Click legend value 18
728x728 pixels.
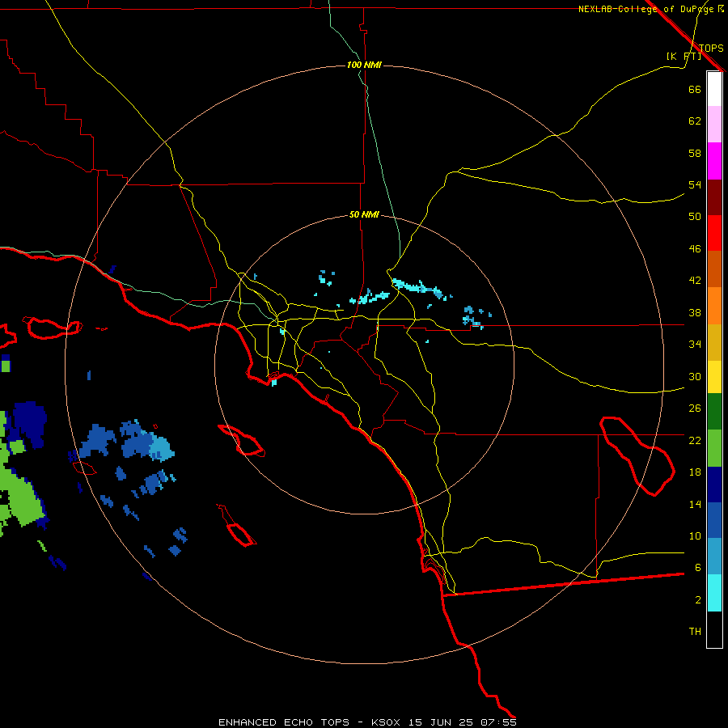[x=695, y=472]
